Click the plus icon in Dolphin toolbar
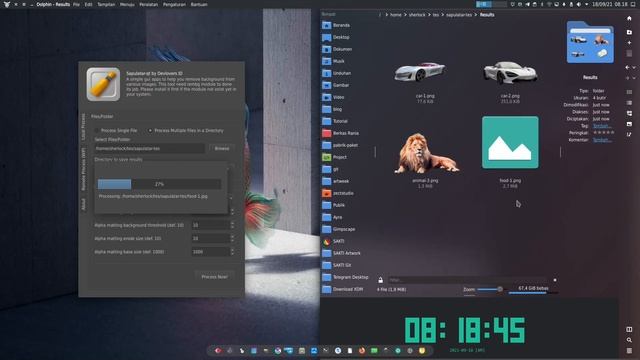This screenshot has width=640, height=360. tap(629, 42)
